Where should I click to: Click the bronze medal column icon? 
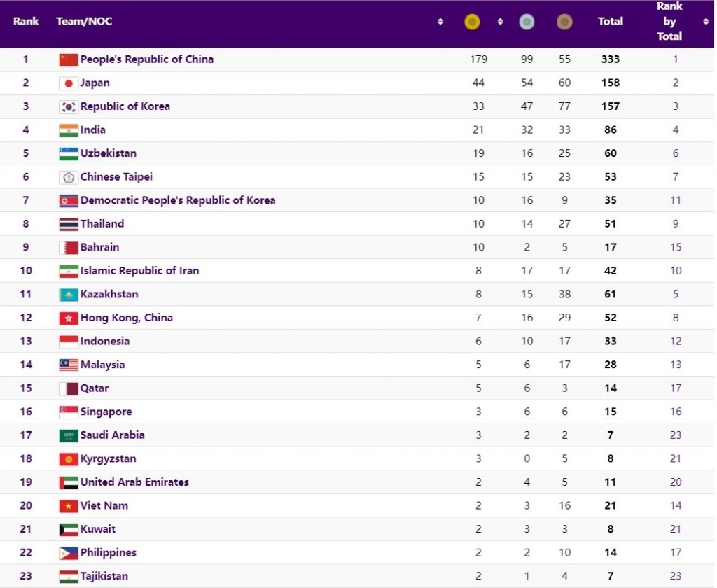click(x=564, y=22)
